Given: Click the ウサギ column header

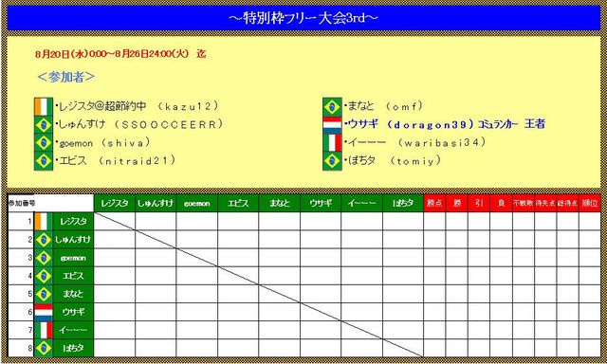Looking at the screenshot, I should coord(321,203).
